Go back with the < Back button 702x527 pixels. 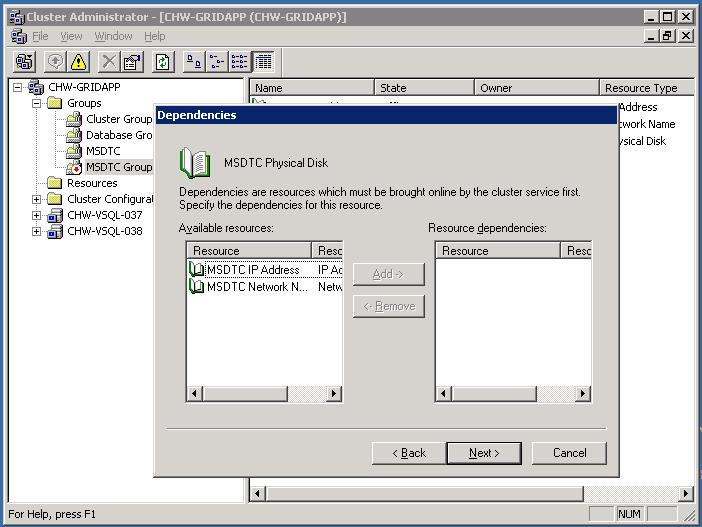(x=409, y=453)
